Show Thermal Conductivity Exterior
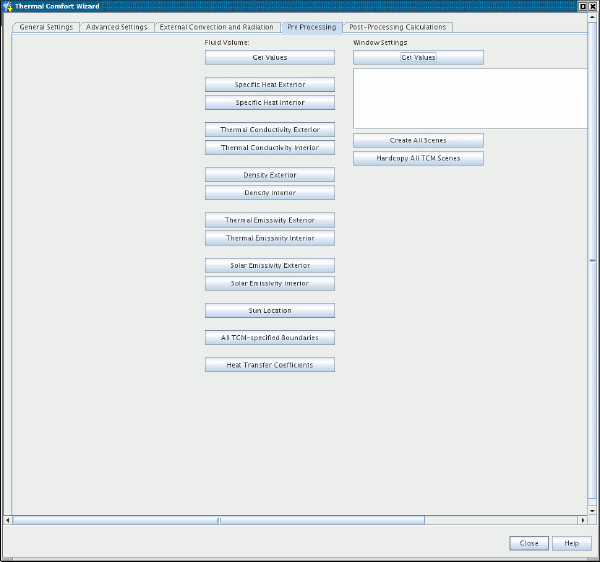This screenshot has width=600, height=562. pyautogui.click(x=270, y=130)
